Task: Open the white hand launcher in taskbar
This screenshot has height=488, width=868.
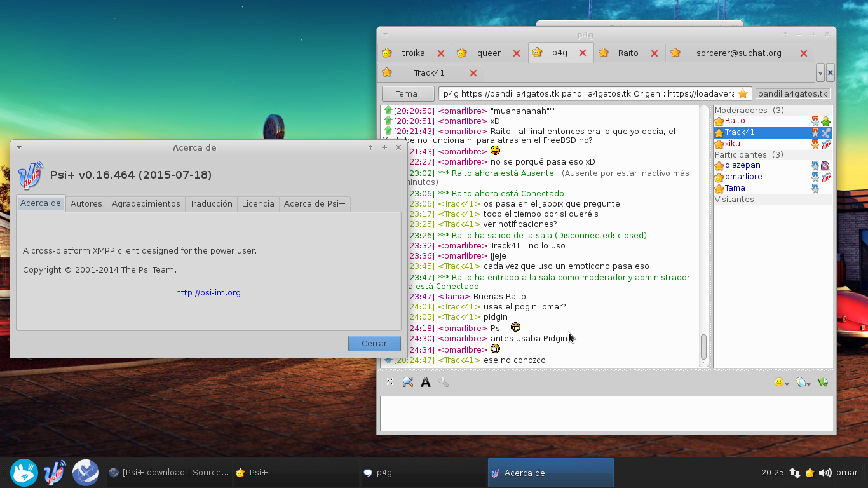Action: [24, 472]
